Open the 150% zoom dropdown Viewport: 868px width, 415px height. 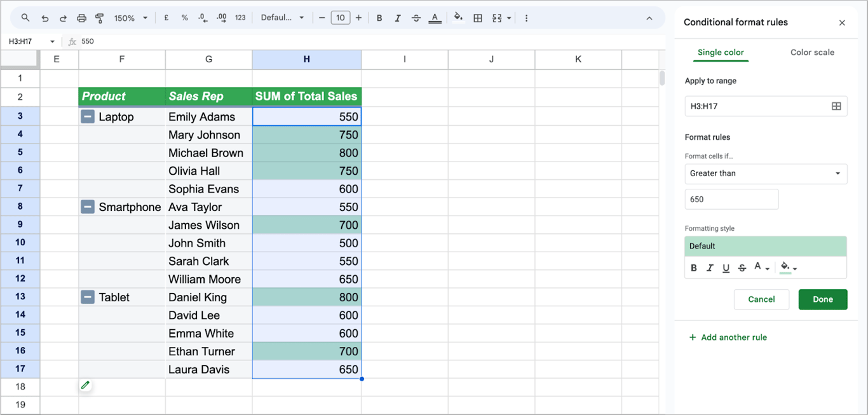coord(131,18)
